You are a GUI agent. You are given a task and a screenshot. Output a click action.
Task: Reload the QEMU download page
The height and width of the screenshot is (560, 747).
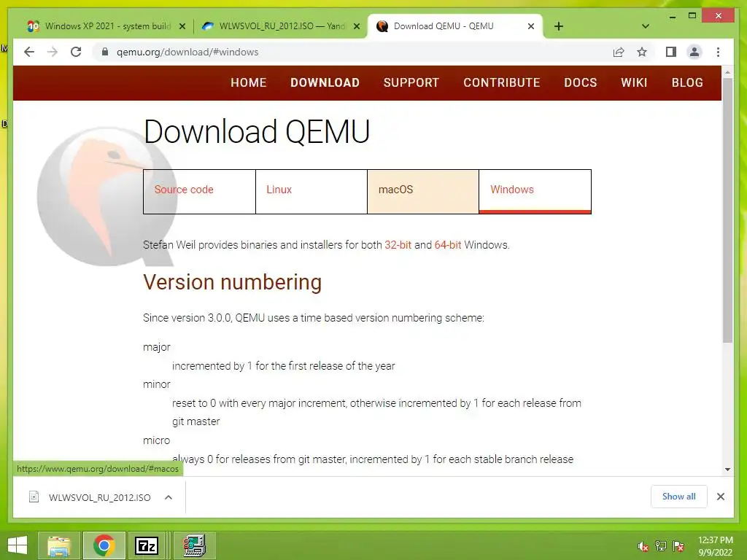76,52
